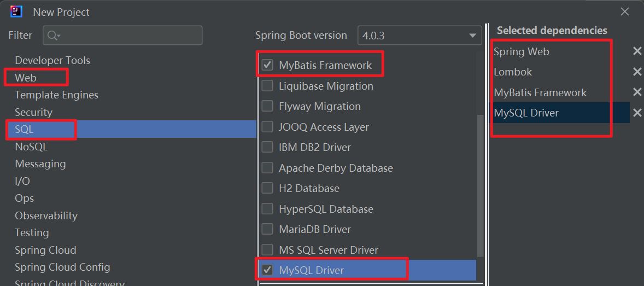644x286 pixels.
Task: Select Spring Cloud category
Action: [x=45, y=250]
